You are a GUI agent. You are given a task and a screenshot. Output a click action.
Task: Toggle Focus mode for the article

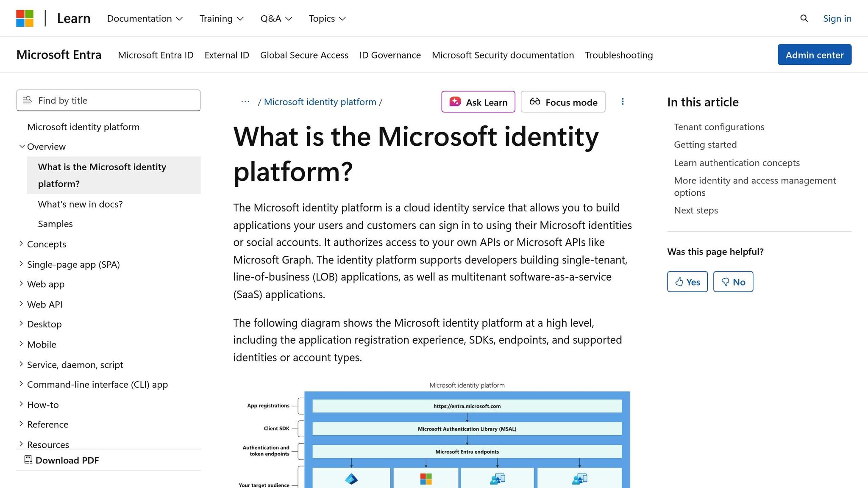[563, 102]
